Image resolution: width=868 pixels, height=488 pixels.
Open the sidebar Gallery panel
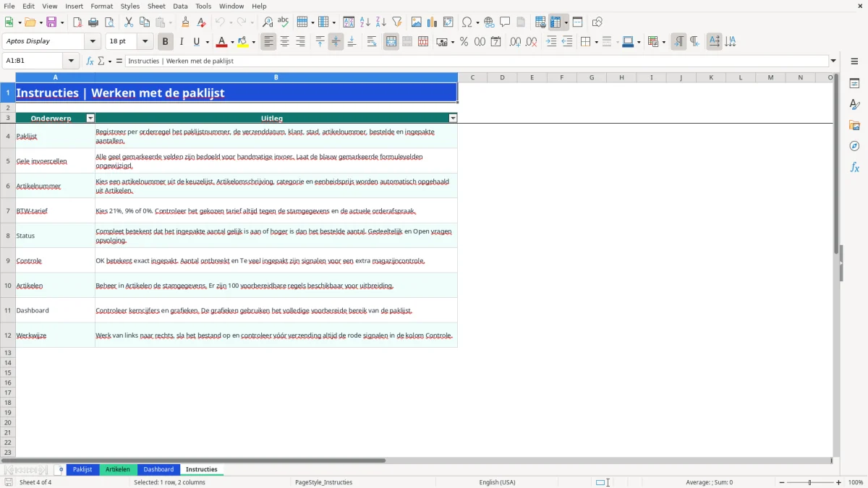[854, 125]
